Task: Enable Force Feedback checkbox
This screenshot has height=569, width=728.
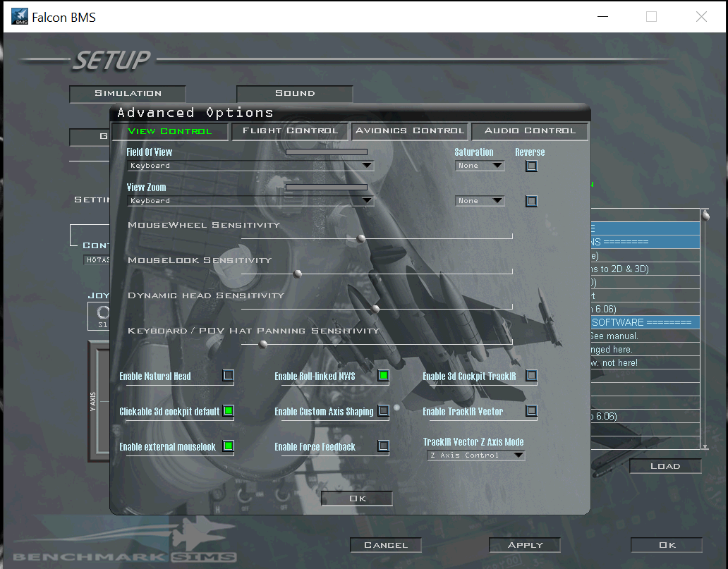Action: coord(384,446)
